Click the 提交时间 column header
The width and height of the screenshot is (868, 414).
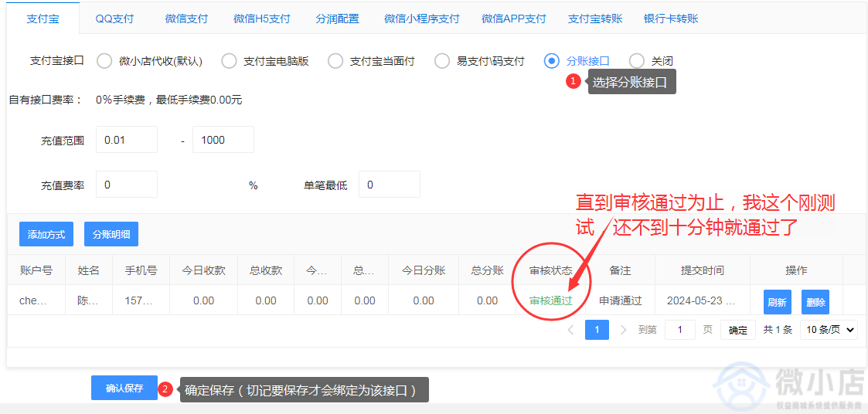click(x=703, y=270)
